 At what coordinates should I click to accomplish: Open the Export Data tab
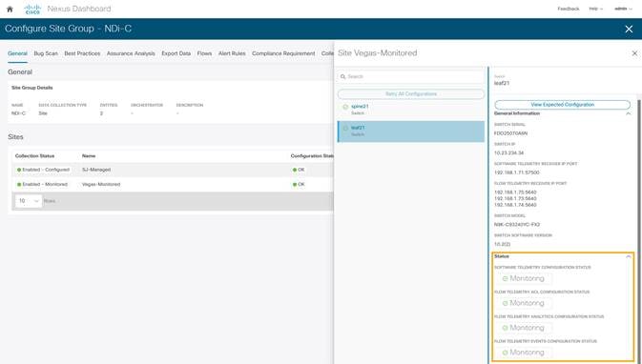point(176,53)
